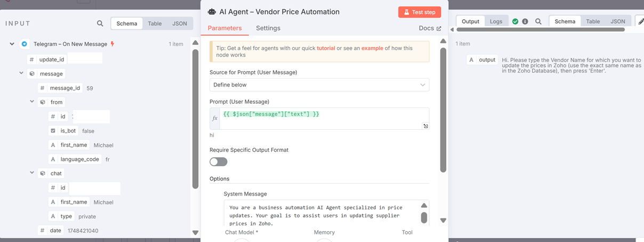Switch input view to JSON

(180, 24)
